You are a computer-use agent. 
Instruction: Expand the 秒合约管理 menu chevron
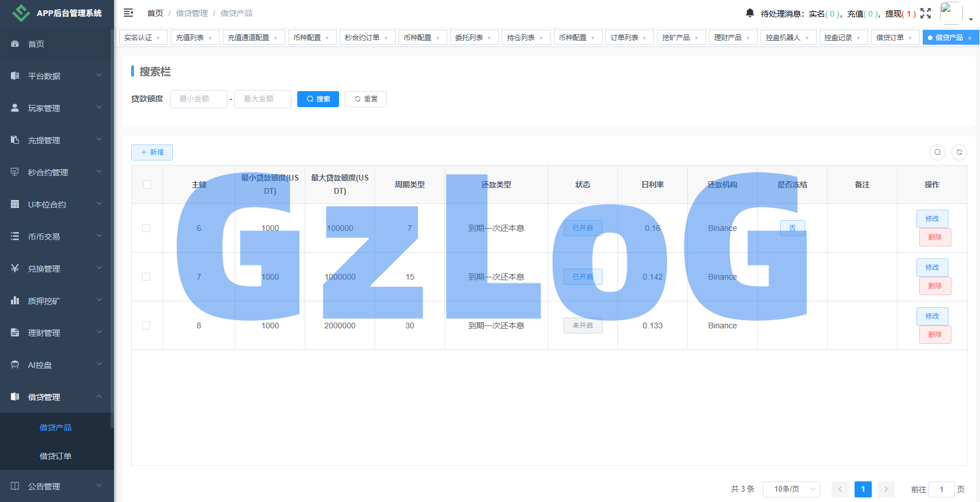99,171
